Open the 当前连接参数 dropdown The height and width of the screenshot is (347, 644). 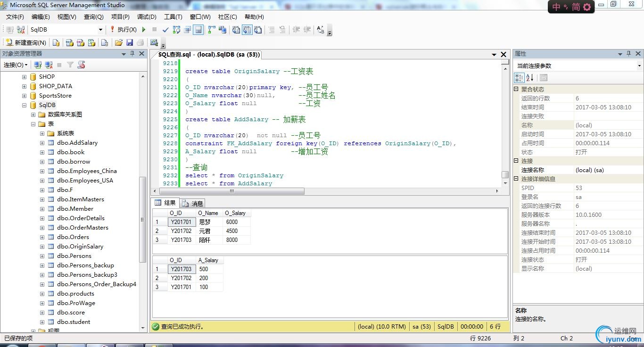click(639, 66)
